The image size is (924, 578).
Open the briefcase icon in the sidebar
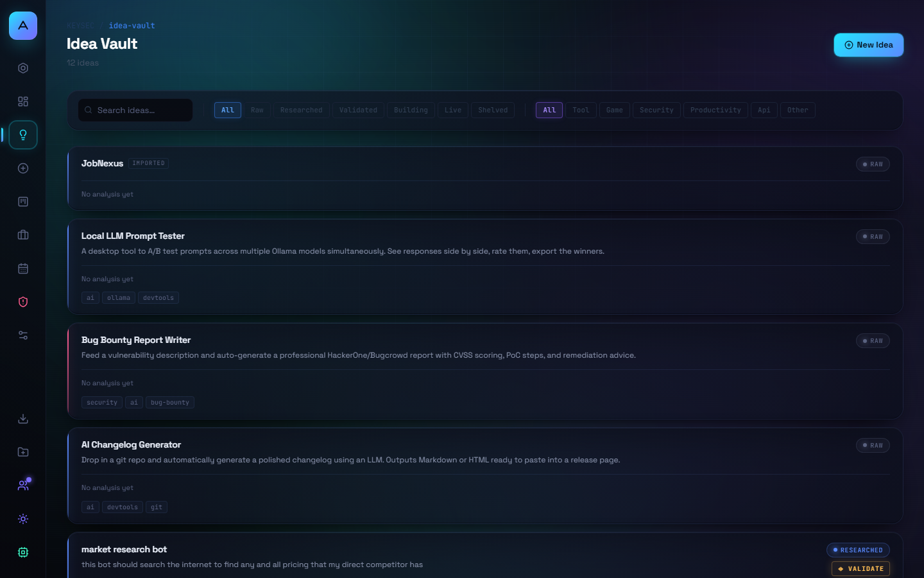[23, 235]
